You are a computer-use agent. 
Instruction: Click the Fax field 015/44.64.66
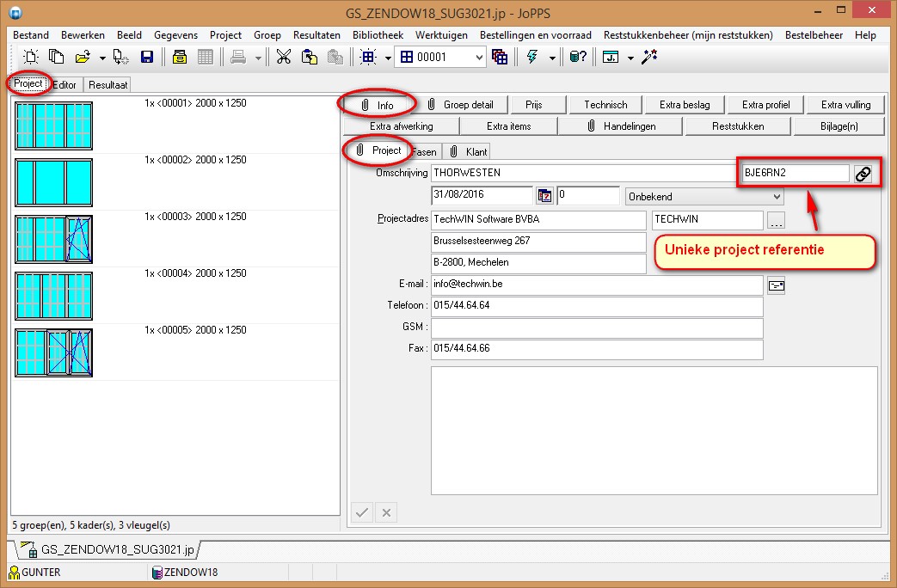(597, 350)
